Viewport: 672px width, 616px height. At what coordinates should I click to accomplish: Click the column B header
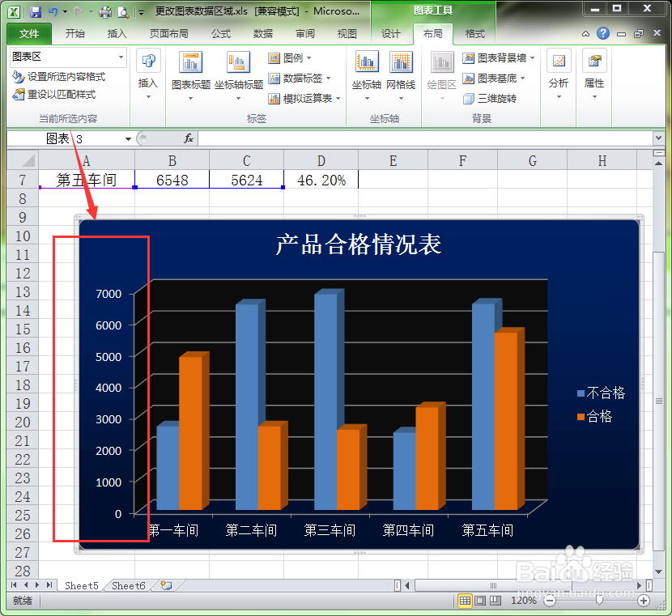[172, 160]
